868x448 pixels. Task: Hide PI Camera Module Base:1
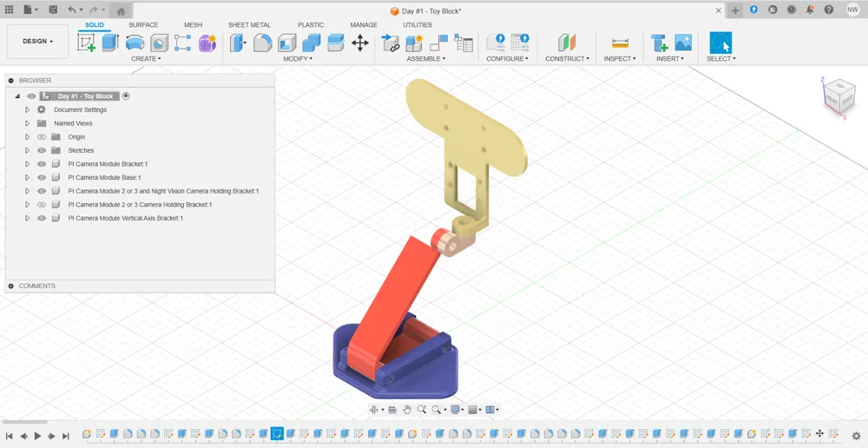point(42,177)
